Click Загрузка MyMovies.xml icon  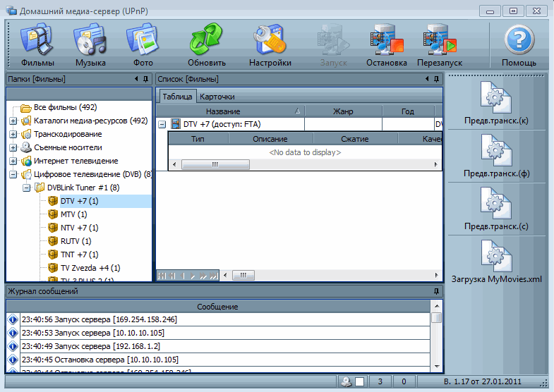pyautogui.click(x=497, y=261)
